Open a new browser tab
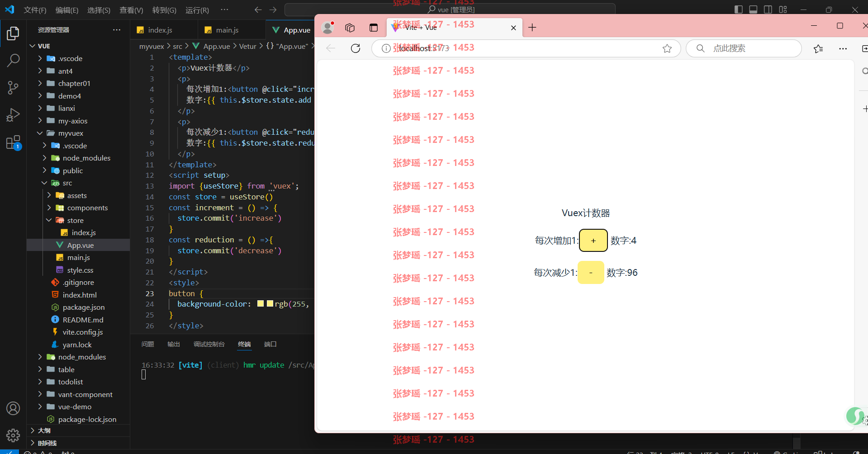 [x=532, y=28]
